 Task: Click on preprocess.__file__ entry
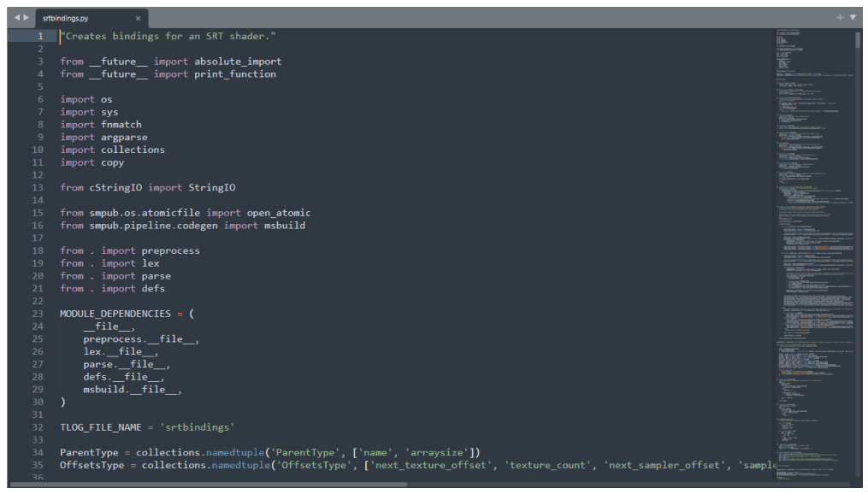pyautogui.click(x=141, y=339)
